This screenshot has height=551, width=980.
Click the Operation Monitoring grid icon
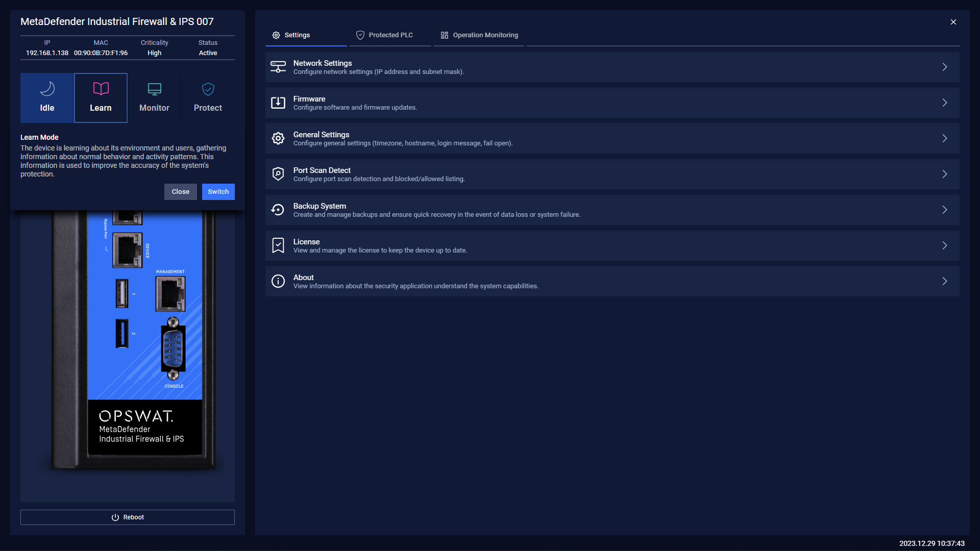click(x=445, y=35)
